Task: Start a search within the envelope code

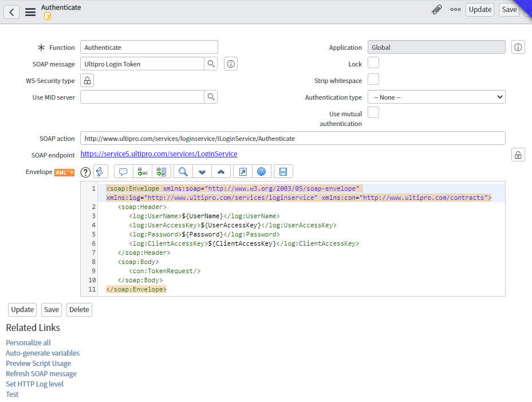Action: [183, 171]
